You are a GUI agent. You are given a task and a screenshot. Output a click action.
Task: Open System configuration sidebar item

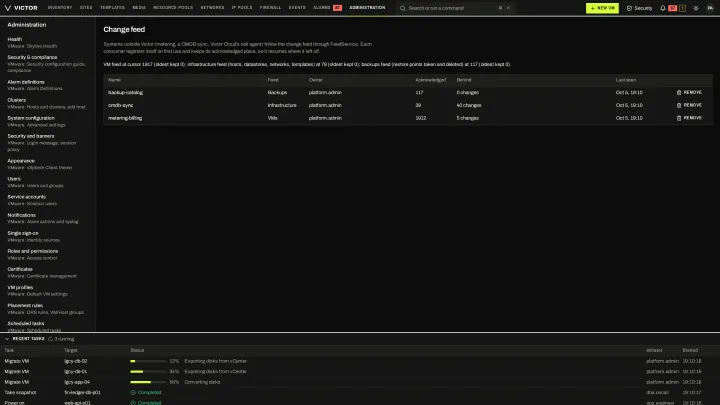pyautogui.click(x=48, y=121)
